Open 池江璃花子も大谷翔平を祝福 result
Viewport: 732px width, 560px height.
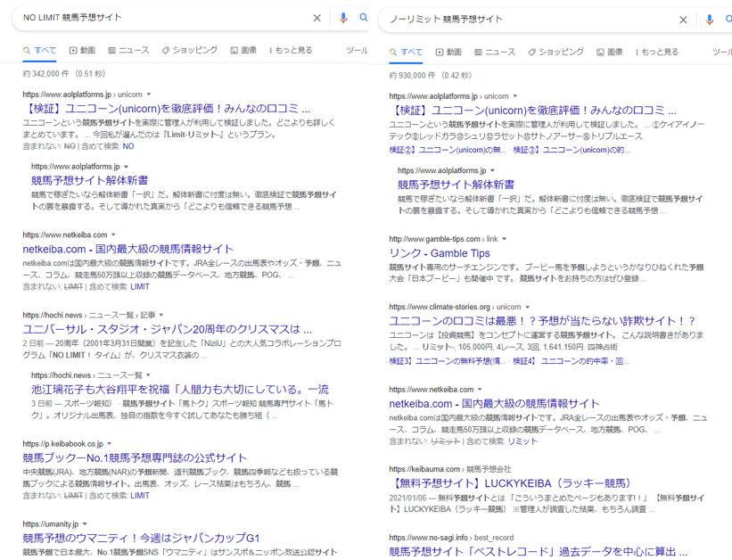click(x=180, y=390)
